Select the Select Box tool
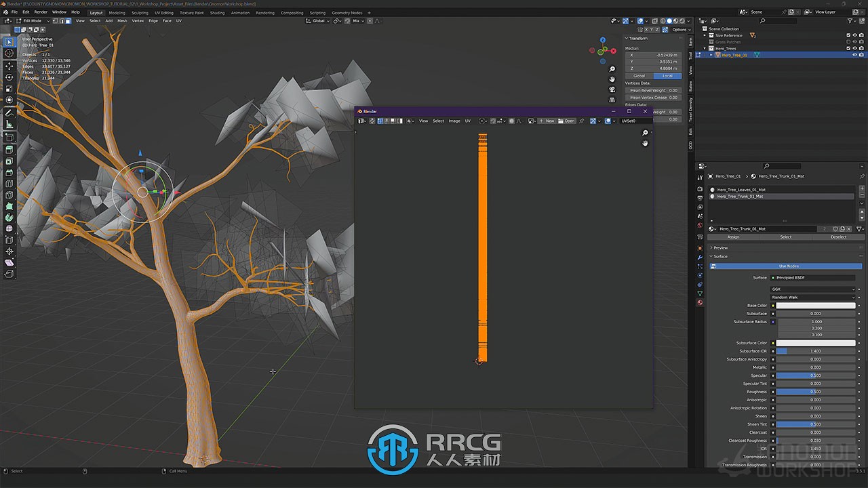Screen dimensions: 868x488 click(9, 42)
